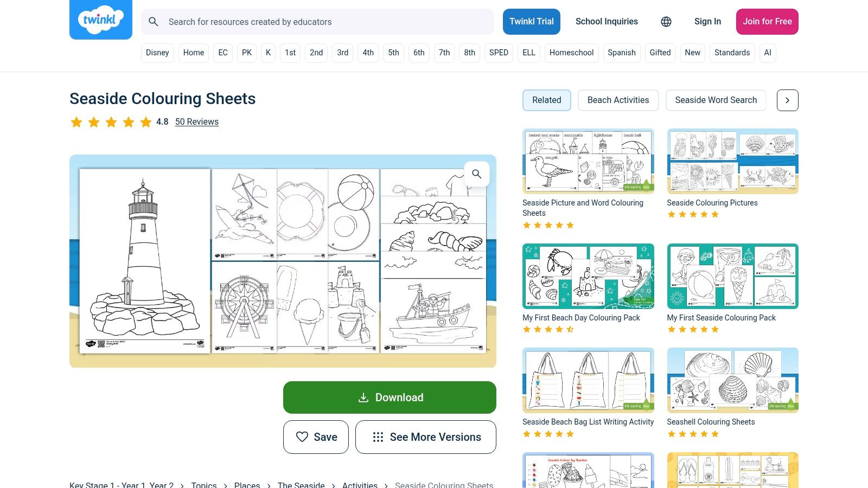Click the Join for Free button

click(x=767, y=22)
